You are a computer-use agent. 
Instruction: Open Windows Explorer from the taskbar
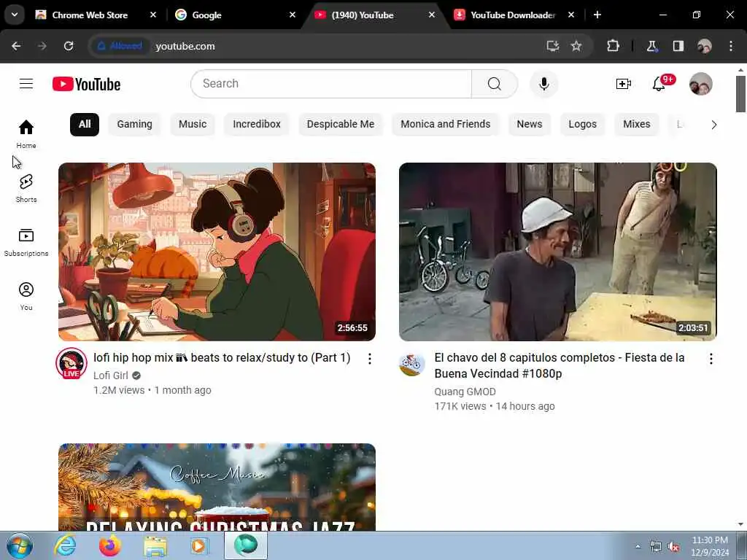[155, 545]
